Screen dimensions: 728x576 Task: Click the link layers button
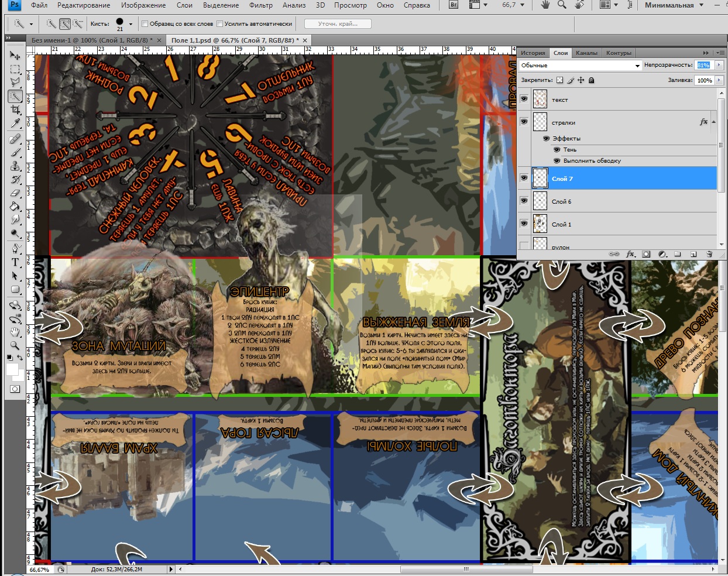pyautogui.click(x=614, y=255)
